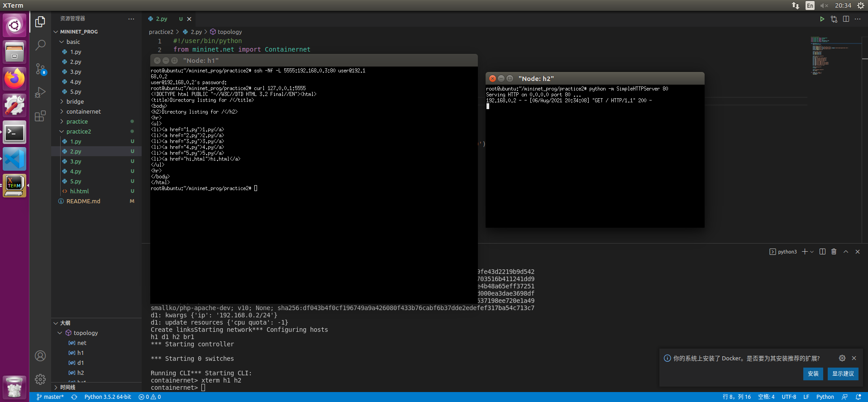
Task: Open the Accounts icon in activity bar
Action: point(40,356)
